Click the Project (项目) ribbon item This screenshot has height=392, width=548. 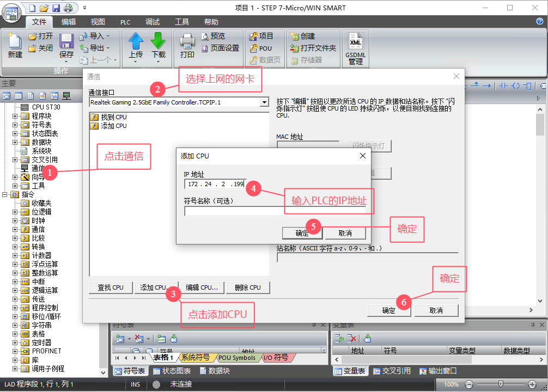(261, 36)
